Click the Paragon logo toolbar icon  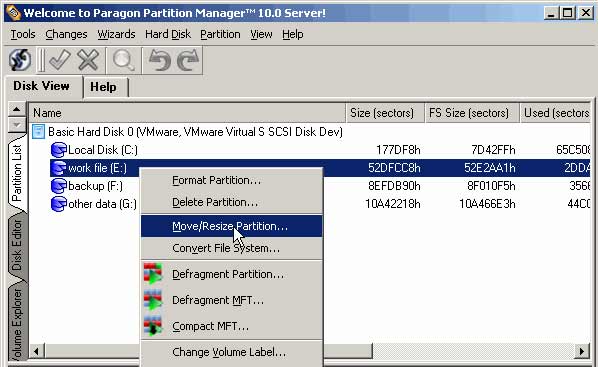[x=20, y=60]
